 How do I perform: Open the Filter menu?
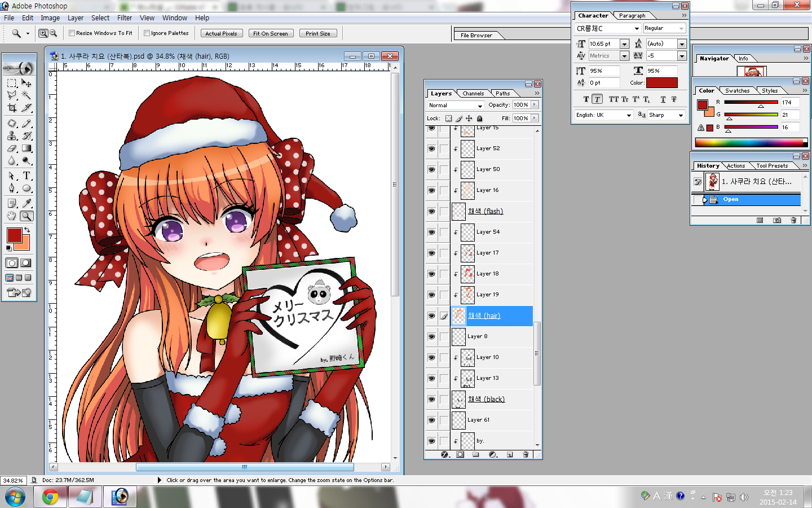(124, 18)
